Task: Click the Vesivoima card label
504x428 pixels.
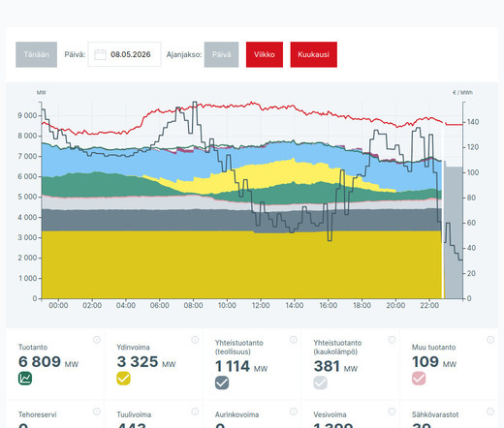Action: [x=330, y=414]
